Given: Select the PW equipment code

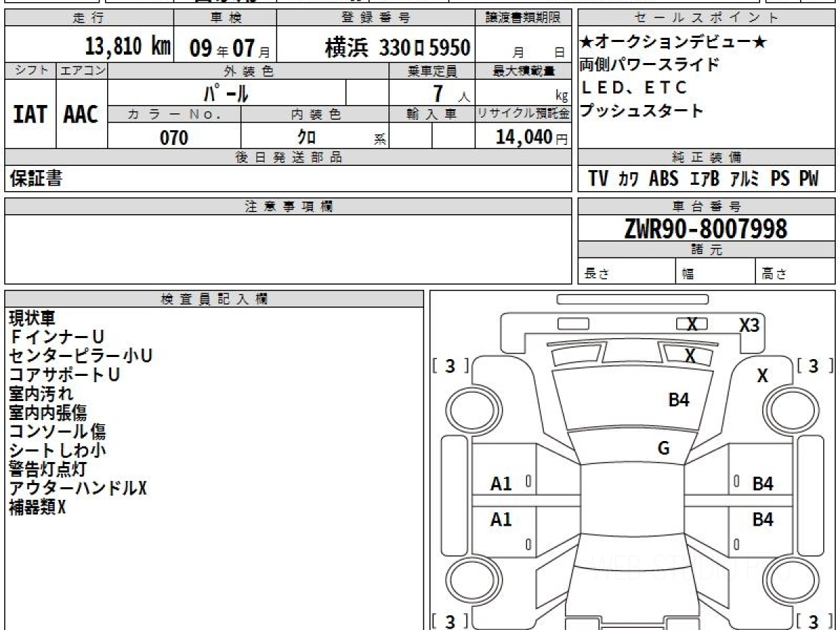Looking at the screenshot, I should click(x=809, y=178).
